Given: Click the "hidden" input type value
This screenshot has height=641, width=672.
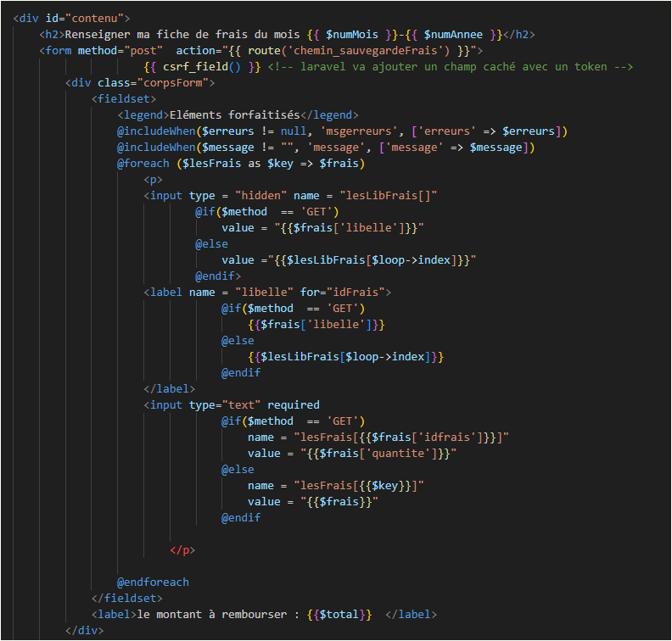Looking at the screenshot, I should point(253,195).
